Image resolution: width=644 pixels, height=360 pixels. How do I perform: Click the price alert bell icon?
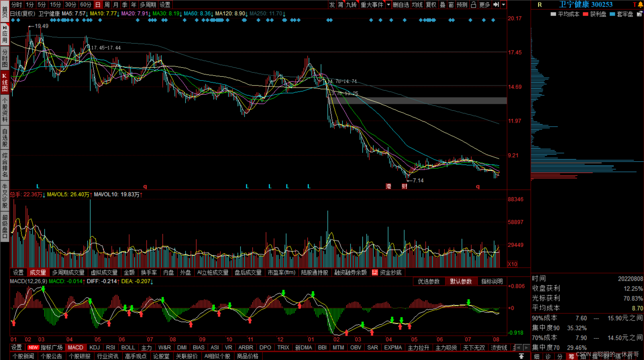(x=640, y=4)
